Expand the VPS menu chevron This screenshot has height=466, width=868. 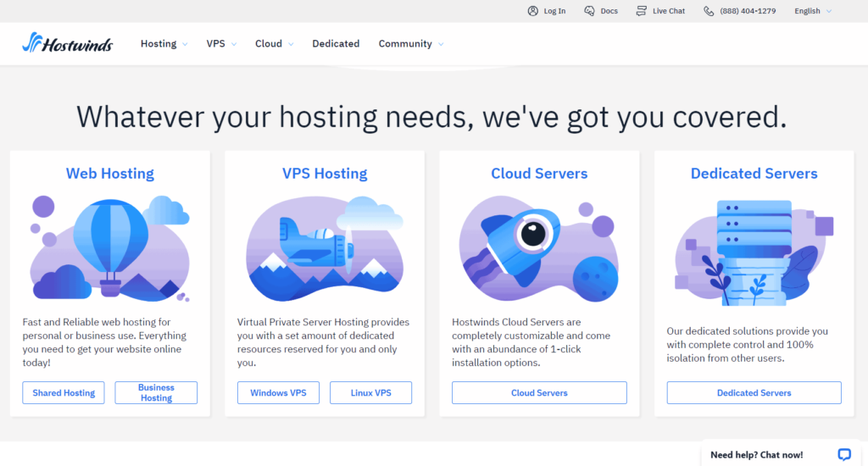[234, 44]
